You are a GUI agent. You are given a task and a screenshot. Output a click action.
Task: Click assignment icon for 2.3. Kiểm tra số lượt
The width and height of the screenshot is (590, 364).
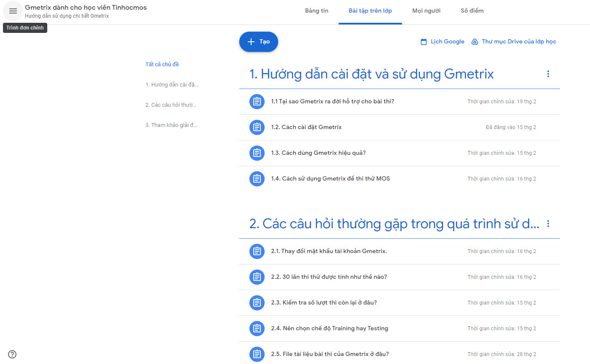point(257,303)
